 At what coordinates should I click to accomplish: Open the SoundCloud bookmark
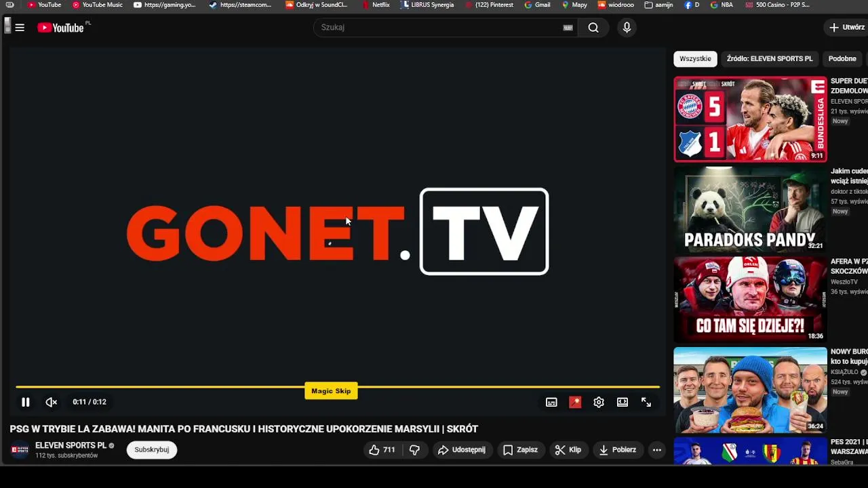pos(316,5)
